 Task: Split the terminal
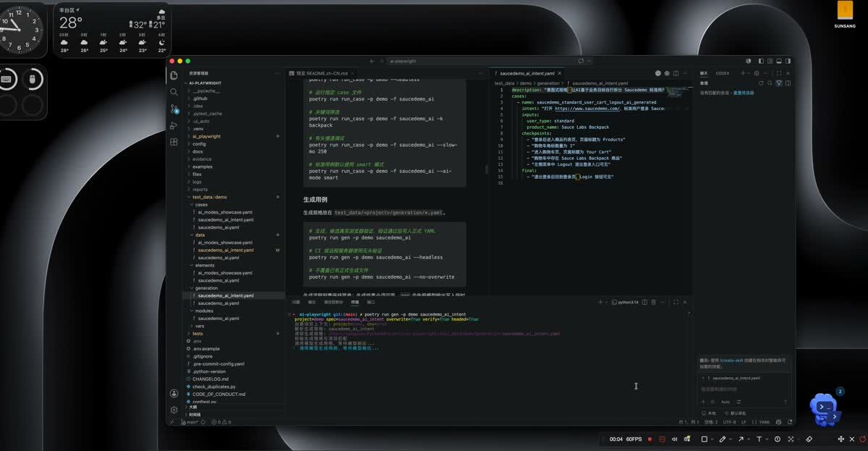[644, 302]
